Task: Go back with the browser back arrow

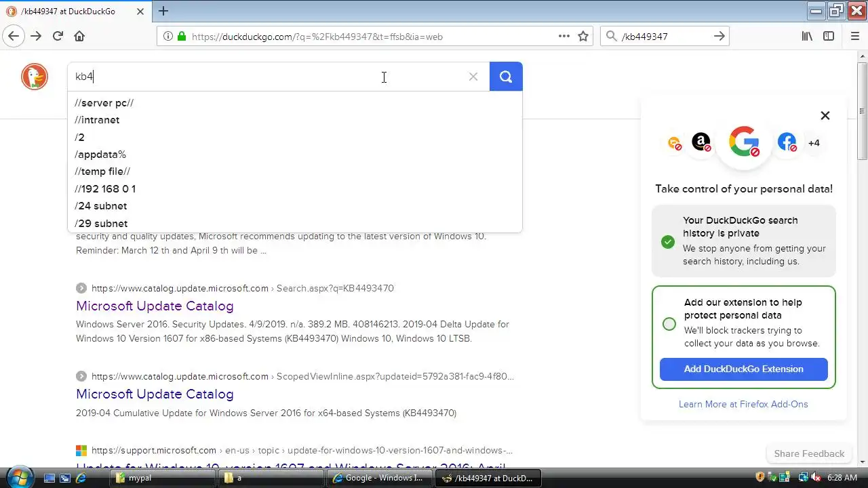Action: coord(14,37)
